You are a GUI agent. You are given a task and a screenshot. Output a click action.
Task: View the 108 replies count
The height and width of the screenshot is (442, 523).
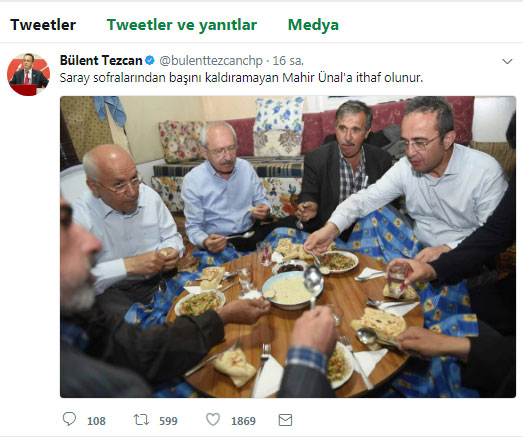pyautogui.click(x=96, y=421)
